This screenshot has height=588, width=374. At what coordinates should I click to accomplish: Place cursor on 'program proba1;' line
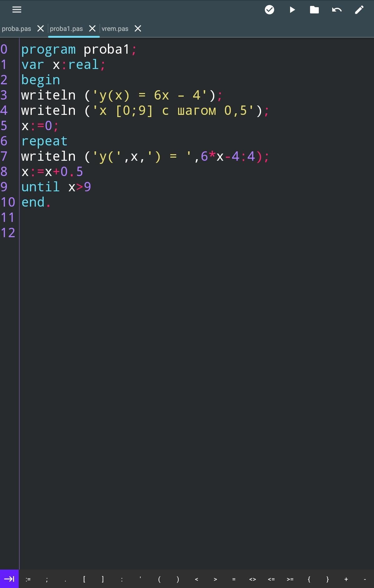79,49
